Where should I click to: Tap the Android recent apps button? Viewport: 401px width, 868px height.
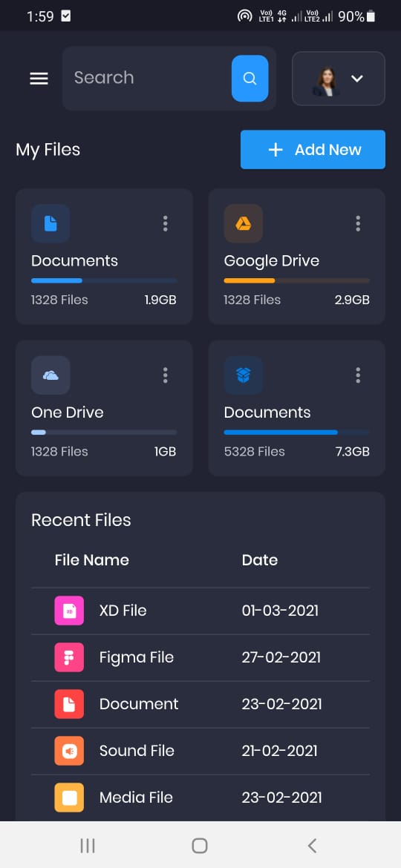tap(88, 845)
